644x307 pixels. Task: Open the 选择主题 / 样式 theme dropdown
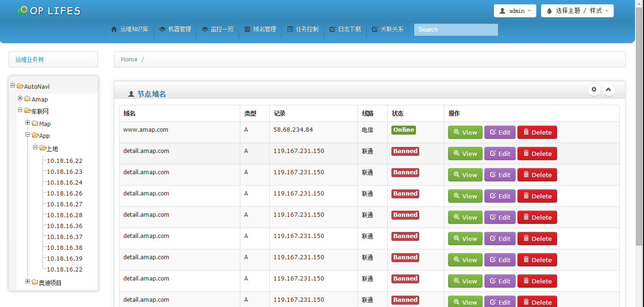point(577,11)
